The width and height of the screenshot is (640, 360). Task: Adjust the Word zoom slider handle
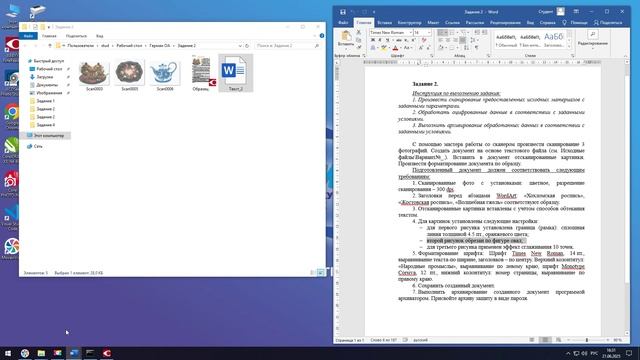point(587,340)
